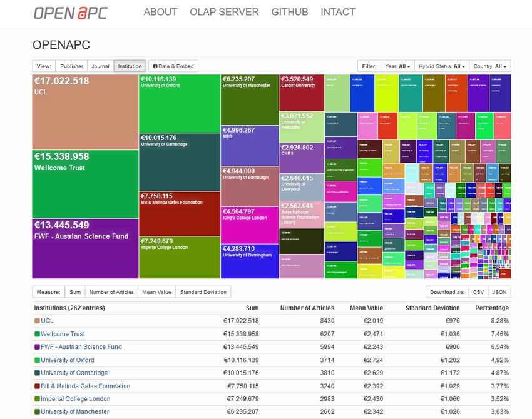Image resolution: width=532 pixels, height=419 pixels.
Task: Open University of Oxford table link
Action: (x=68, y=360)
